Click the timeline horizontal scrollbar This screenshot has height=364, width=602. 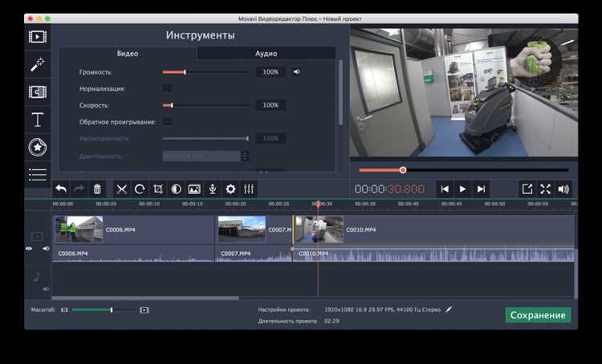145,298
